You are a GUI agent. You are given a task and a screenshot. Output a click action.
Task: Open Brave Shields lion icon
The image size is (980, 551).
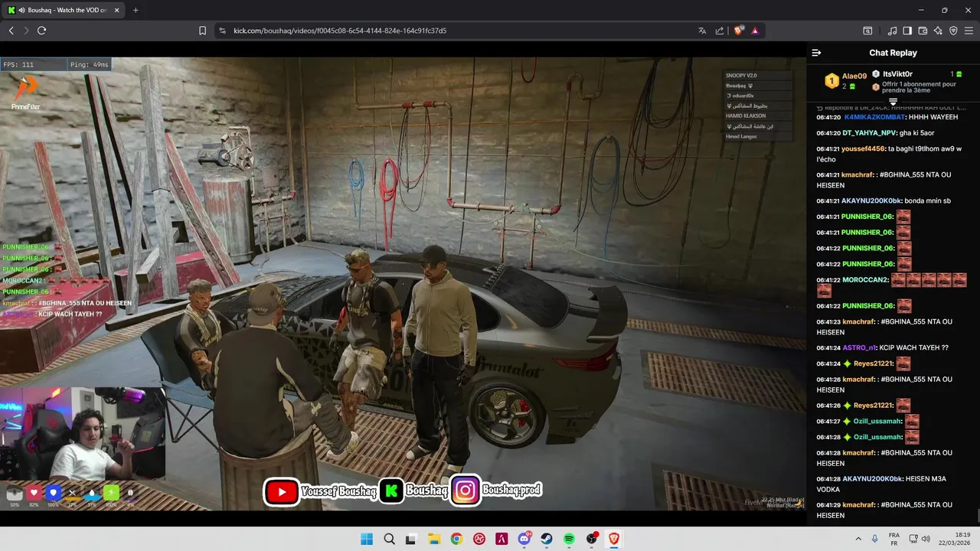[739, 31]
